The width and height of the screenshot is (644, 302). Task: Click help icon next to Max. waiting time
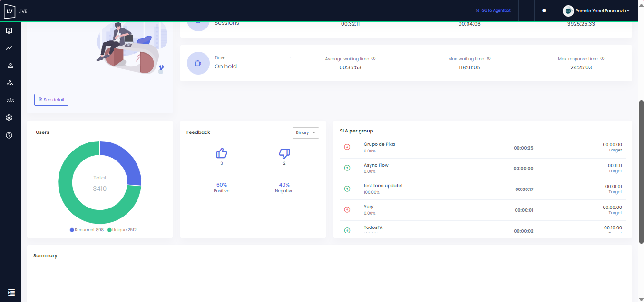[x=488, y=59]
